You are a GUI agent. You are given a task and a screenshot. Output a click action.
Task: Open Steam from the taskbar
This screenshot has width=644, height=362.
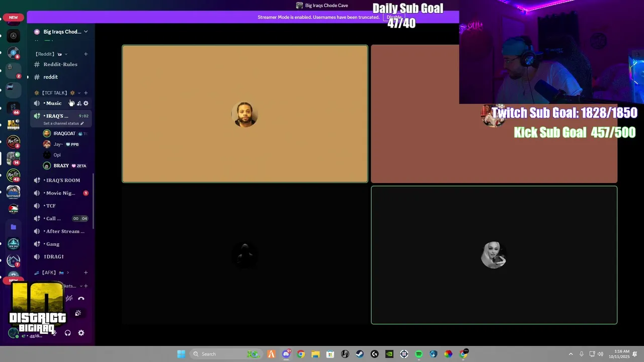point(360,354)
